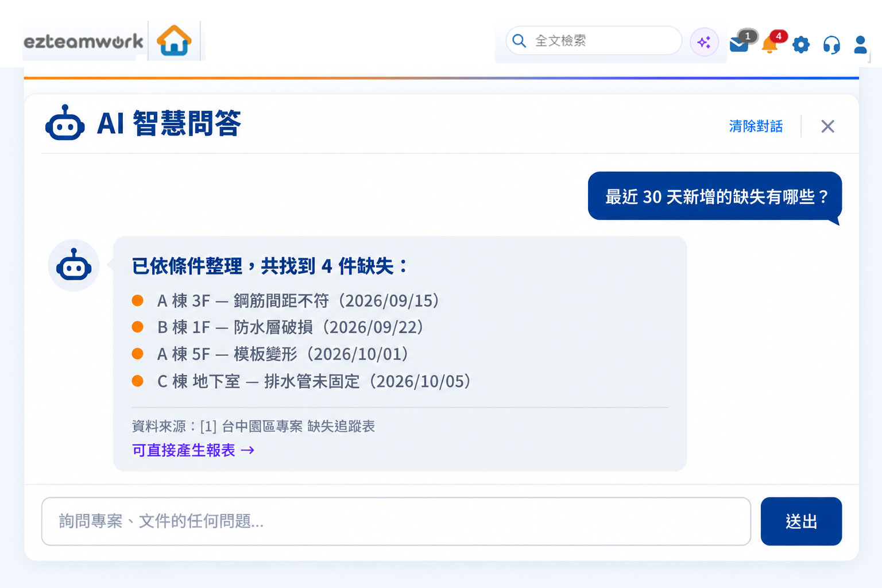Click the heading 已依條件整理，共找到 4 件缺失
This screenshot has height=588, width=882.
pos(270,266)
